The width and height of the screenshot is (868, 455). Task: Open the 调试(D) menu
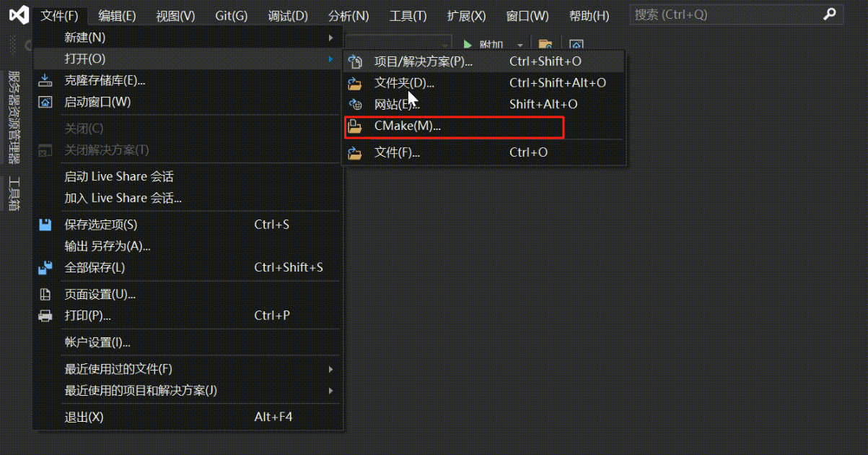click(288, 16)
